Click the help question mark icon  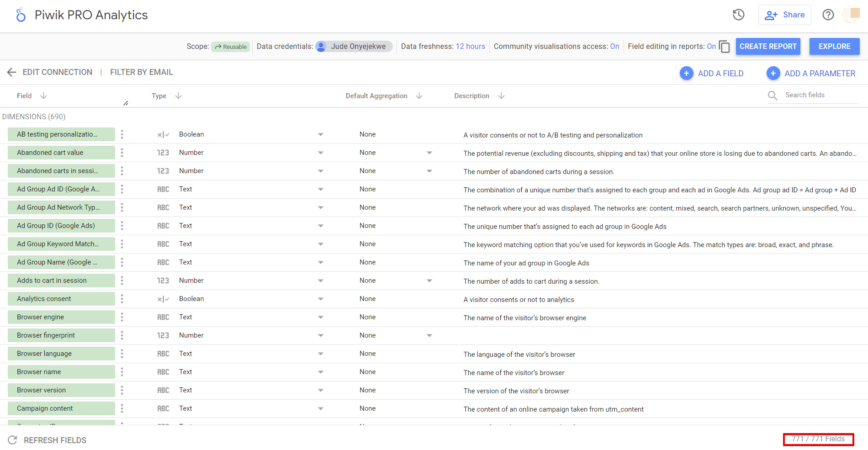coord(828,15)
